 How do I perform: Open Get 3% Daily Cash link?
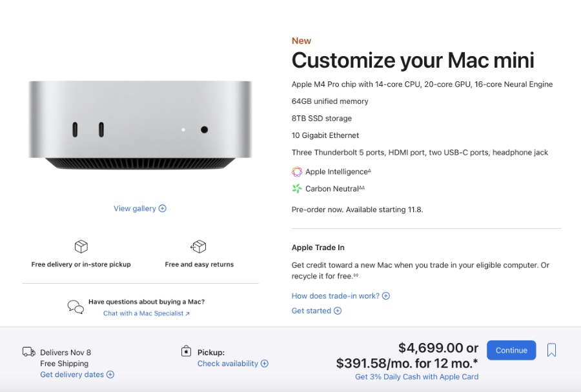(416, 377)
